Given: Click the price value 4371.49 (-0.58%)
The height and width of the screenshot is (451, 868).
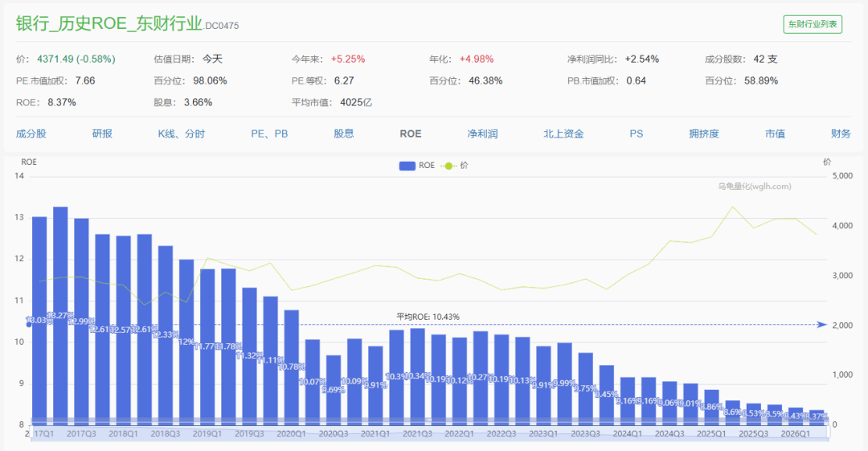Looking at the screenshot, I should pyautogui.click(x=76, y=59).
